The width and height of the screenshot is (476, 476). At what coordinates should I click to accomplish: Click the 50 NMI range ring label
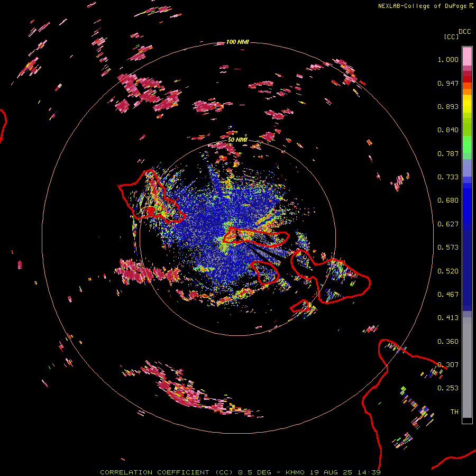click(x=237, y=140)
